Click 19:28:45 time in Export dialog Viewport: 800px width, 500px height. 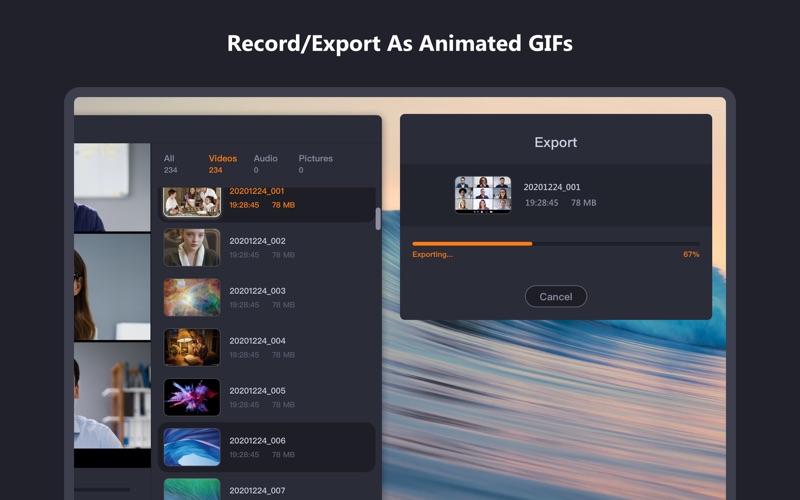pyautogui.click(x=541, y=203)
